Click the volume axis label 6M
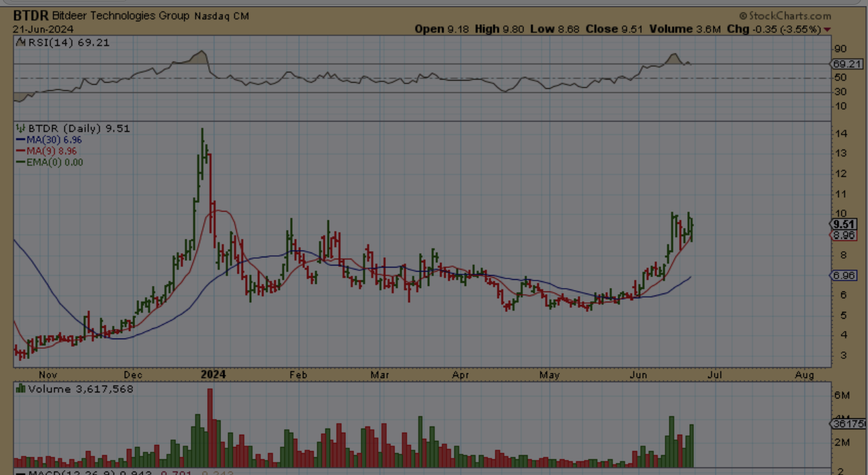Screen dimensions: 868x475 pos(842,395)
